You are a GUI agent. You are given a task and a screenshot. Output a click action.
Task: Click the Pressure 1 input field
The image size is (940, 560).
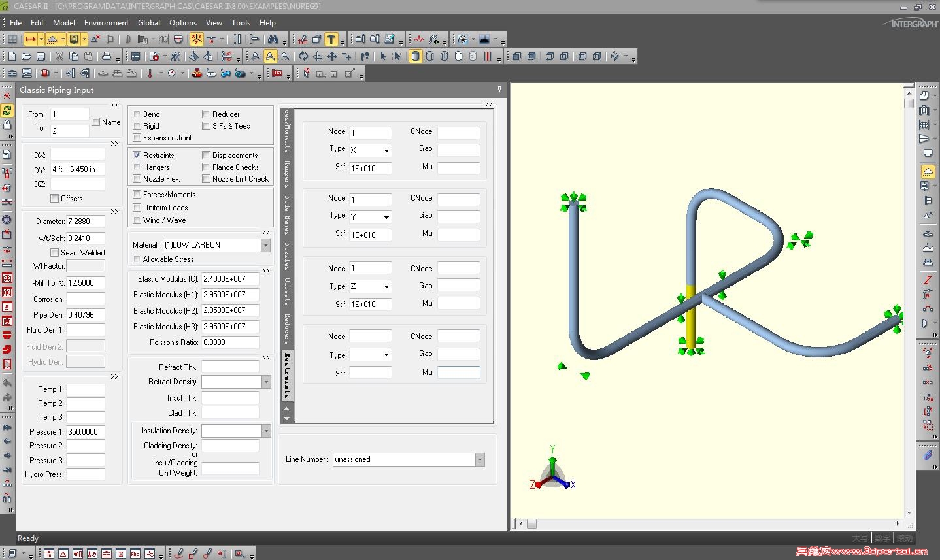[x=86, y=432]
